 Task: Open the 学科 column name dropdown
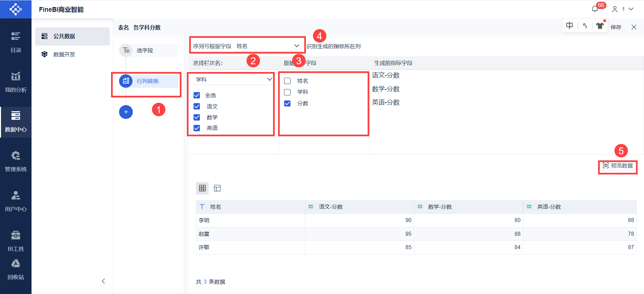269,79
